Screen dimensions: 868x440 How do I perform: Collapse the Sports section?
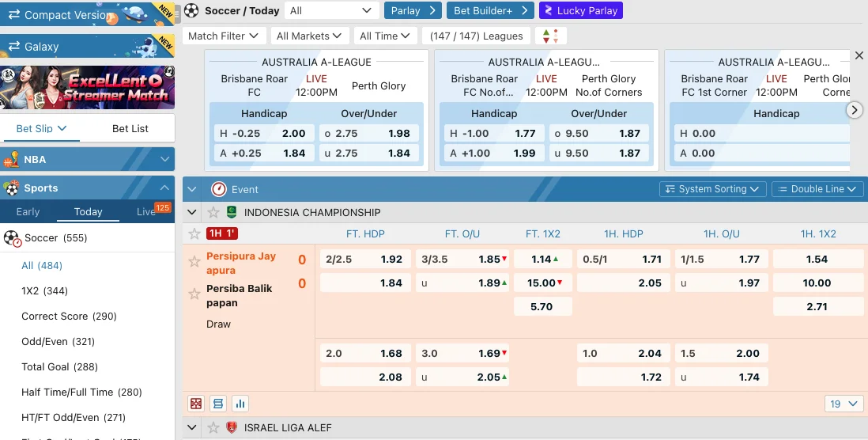point(164,188)
